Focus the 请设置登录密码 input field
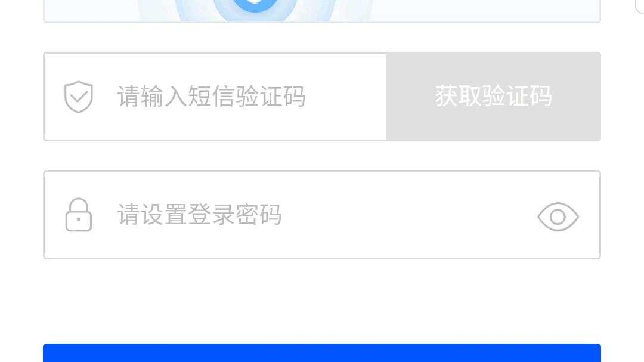The height and width of the screenshot is (362, 644). (x=322, y=215)
